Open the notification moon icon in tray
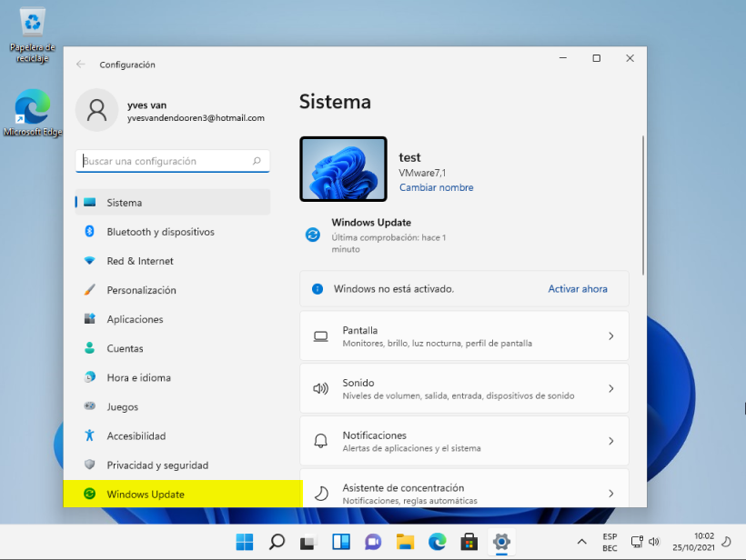Viewport: 746px width, 560px height. [x=727, y=542]
